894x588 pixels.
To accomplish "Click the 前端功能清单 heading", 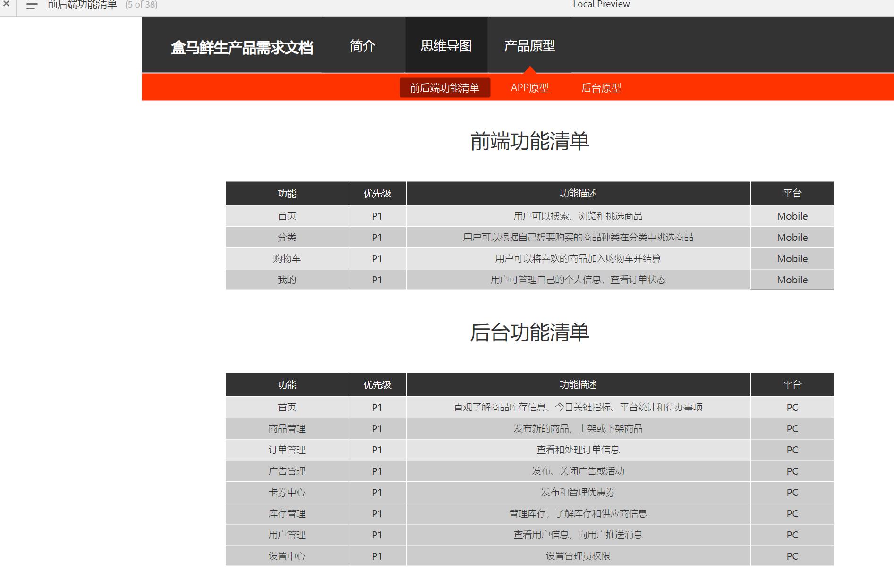I will [529, 141].
